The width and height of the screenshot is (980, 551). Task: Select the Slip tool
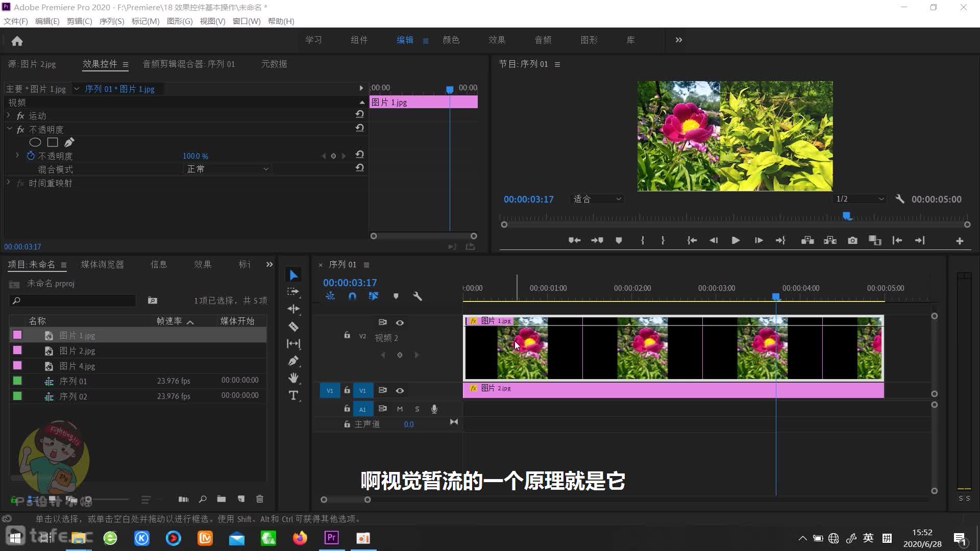tap(293, 344)
